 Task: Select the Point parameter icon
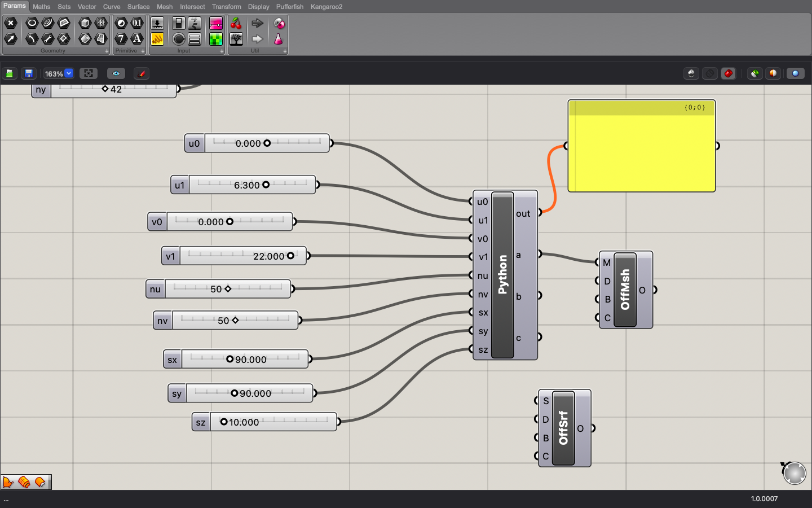[11, 23]
